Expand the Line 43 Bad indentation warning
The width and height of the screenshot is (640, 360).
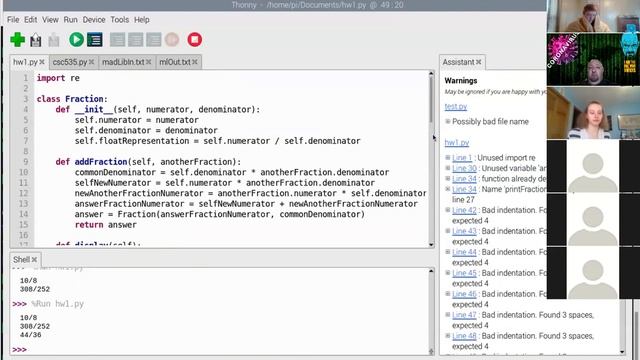(448, 231)
